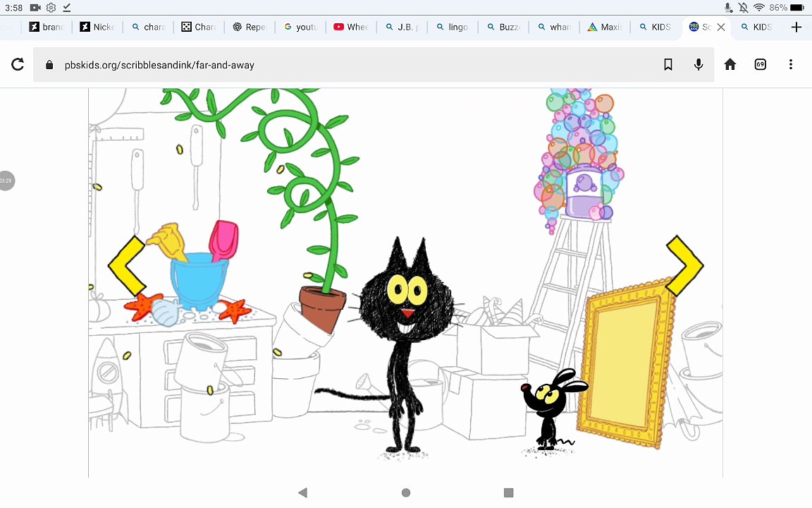
Task: Open the tab switcher showing 69
Action: 761,64
